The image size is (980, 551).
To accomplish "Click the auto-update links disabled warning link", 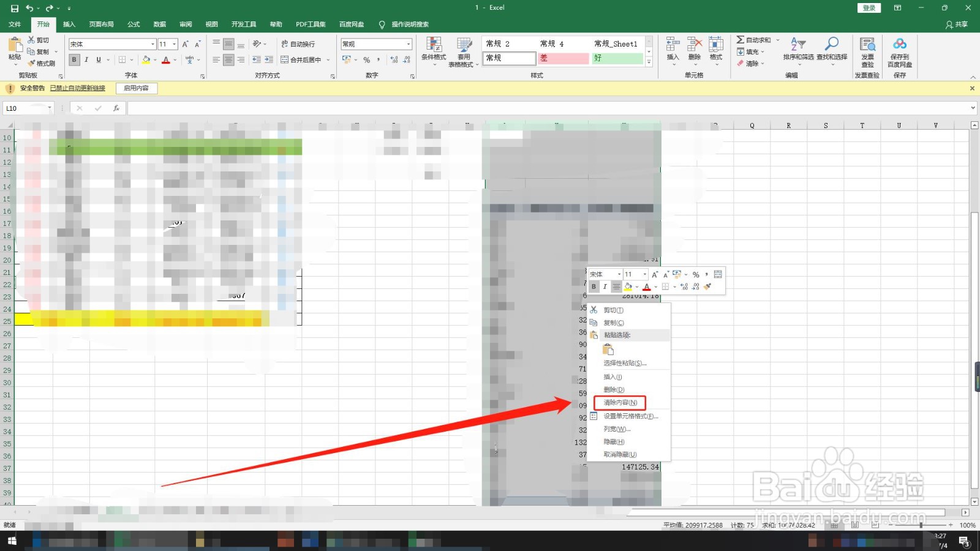I will tap(77, 88).
